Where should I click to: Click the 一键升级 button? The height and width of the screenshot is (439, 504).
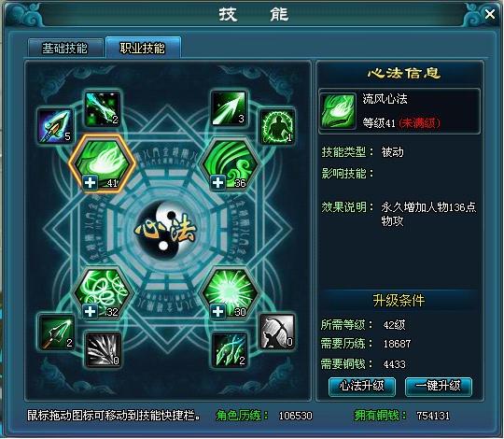click(438, 386)
